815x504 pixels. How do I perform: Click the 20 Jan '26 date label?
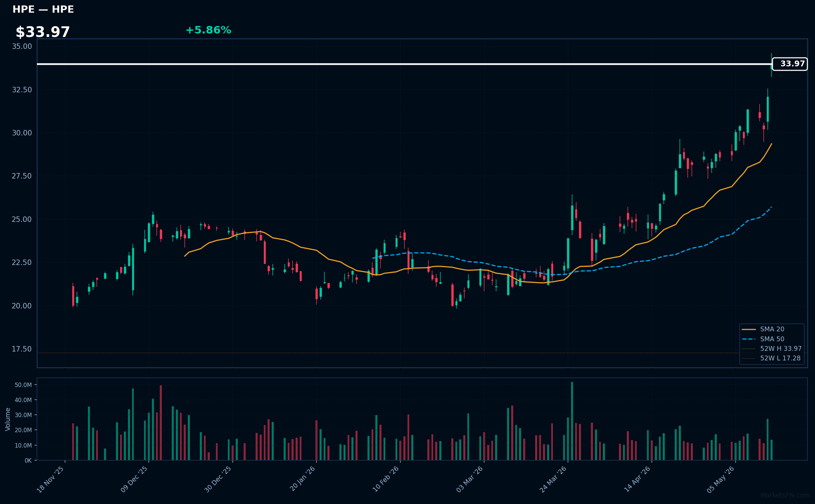[x=302, y=479]
